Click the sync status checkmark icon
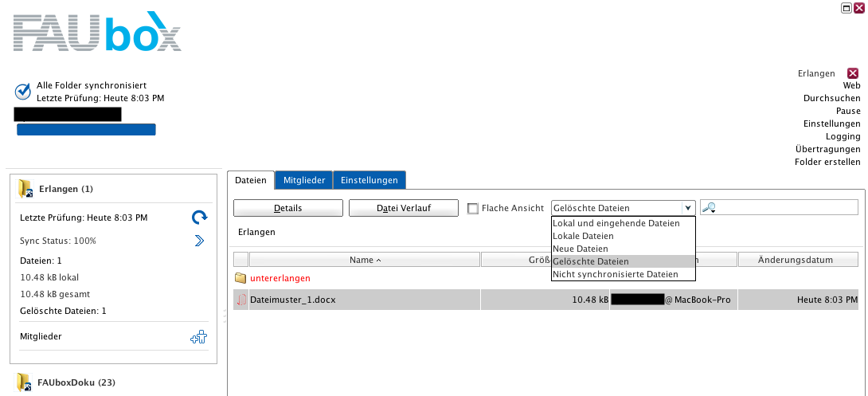The width and height of the screenshot is (868, 396). 23,92
